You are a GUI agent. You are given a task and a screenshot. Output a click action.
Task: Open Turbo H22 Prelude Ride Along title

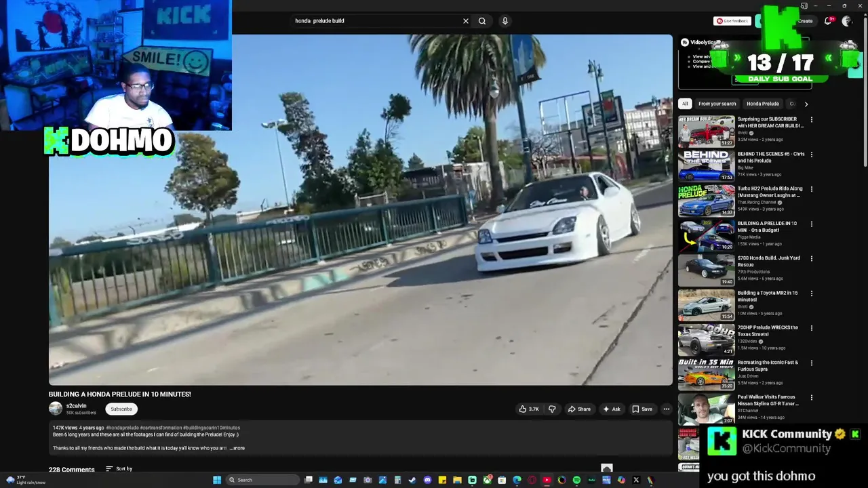pyautogui.click(x=770, y=192)
